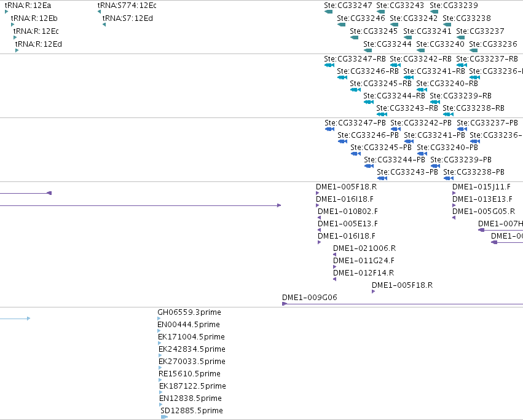Pick transcript Ste:CG33243-RB
This screenshot has height=420, width=523.
coord(407,108)
